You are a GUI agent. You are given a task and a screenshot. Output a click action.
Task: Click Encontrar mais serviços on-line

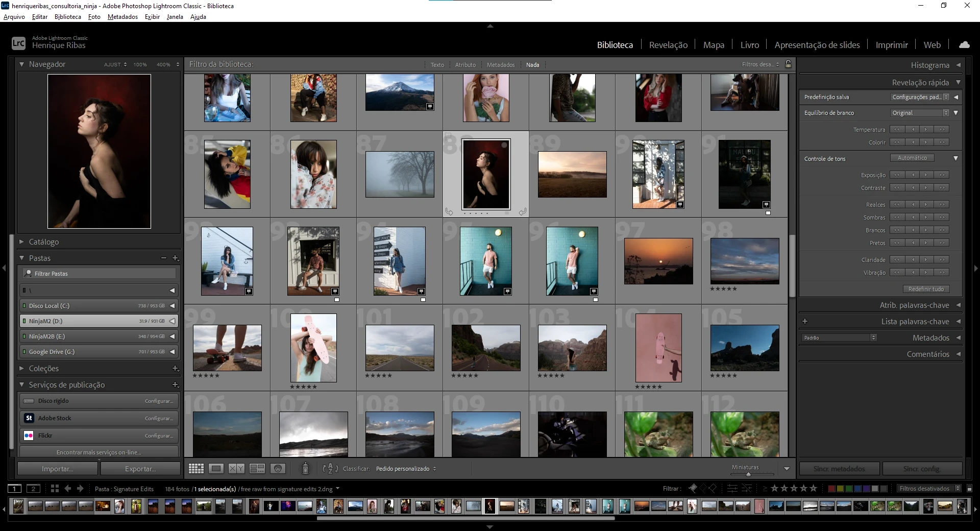coord(99,452)
